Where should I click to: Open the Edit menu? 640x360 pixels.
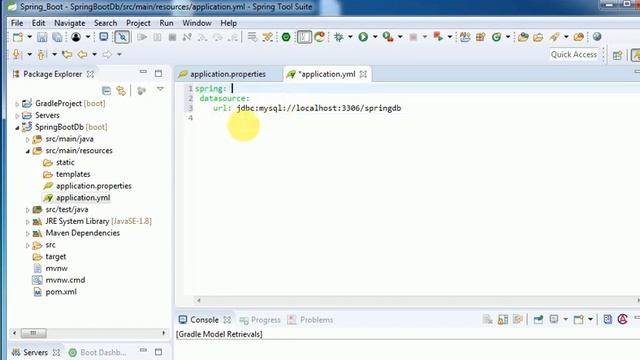click(x=38, y=23)
